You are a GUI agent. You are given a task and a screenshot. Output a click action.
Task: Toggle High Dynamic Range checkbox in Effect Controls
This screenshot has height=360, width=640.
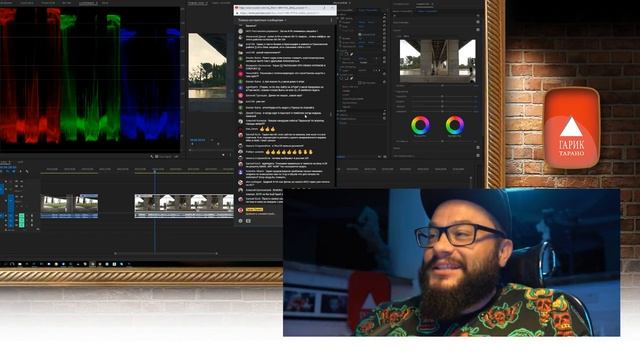click(360, 82)
